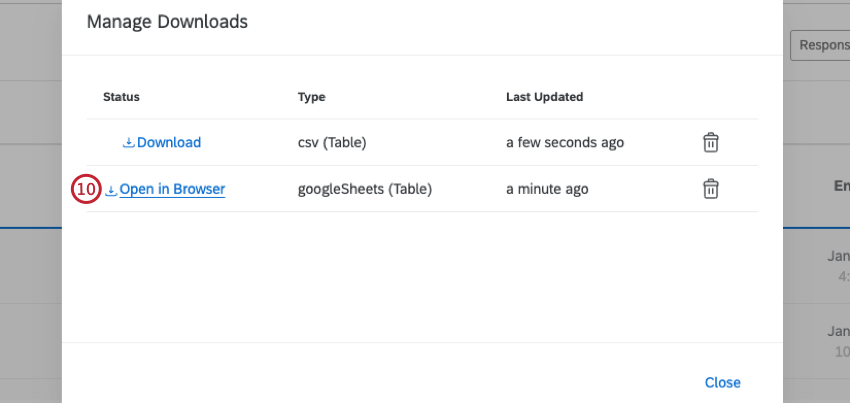The height and width of the screenshot is (403, 850).
Task: Click the background Jan entry showing 10
Action: [839, 342]
